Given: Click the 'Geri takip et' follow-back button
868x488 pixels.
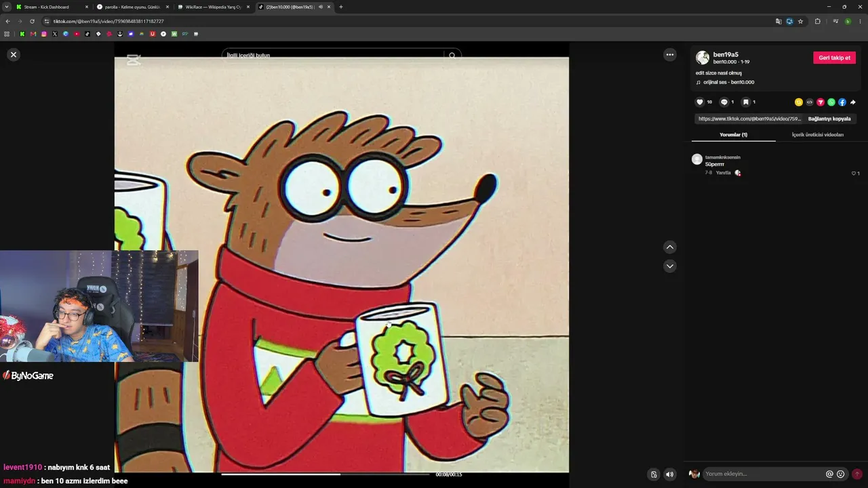Looking at the screenshot, I should point(834,58).
